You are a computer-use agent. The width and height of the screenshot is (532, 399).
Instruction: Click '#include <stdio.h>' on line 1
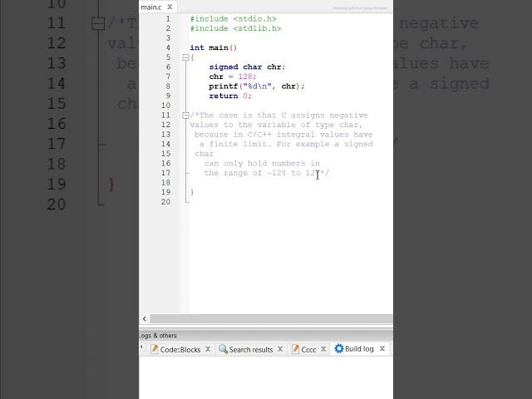point(233,19)
